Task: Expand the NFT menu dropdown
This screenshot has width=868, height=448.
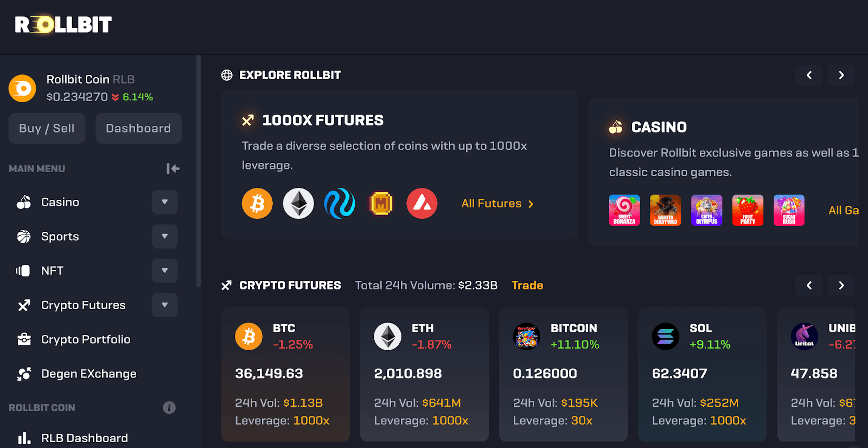Action: (x=164, y=270)
